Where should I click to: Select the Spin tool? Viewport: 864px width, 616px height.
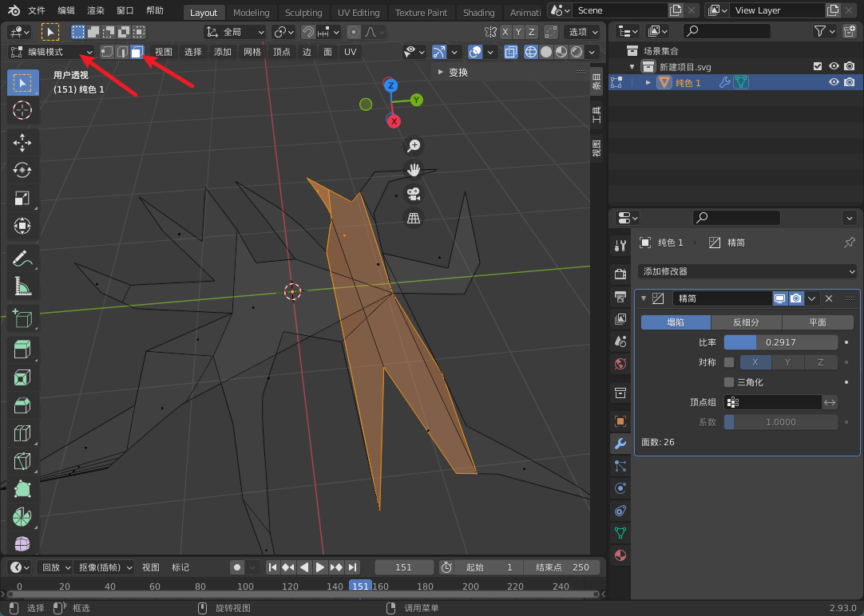22,516
